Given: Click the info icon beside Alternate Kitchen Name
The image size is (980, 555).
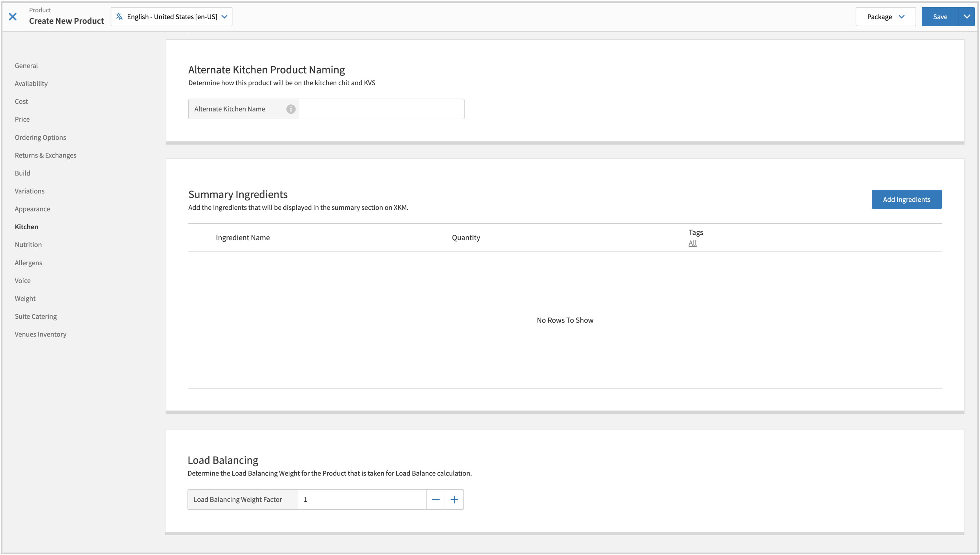Looking at the screenshot, I should coord(291,109).
